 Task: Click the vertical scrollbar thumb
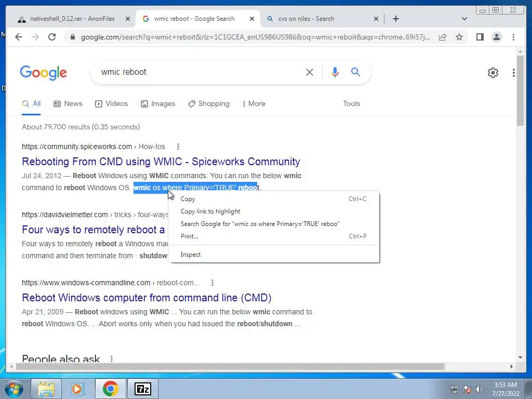tap(520, 90)
